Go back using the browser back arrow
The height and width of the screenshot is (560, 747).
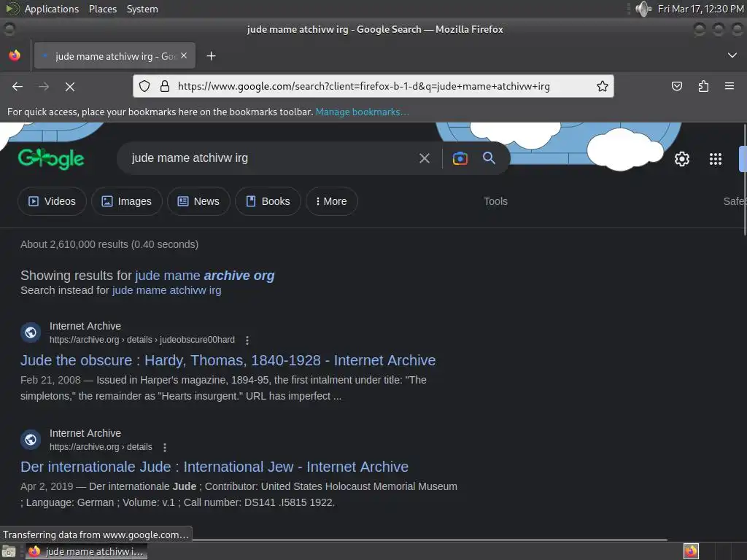tap(18, 87)
